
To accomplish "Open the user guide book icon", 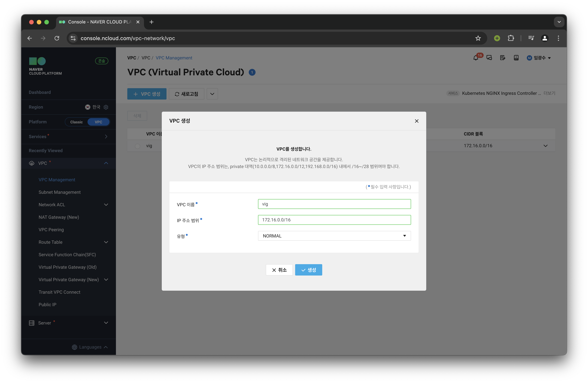I will coord(516,58).
